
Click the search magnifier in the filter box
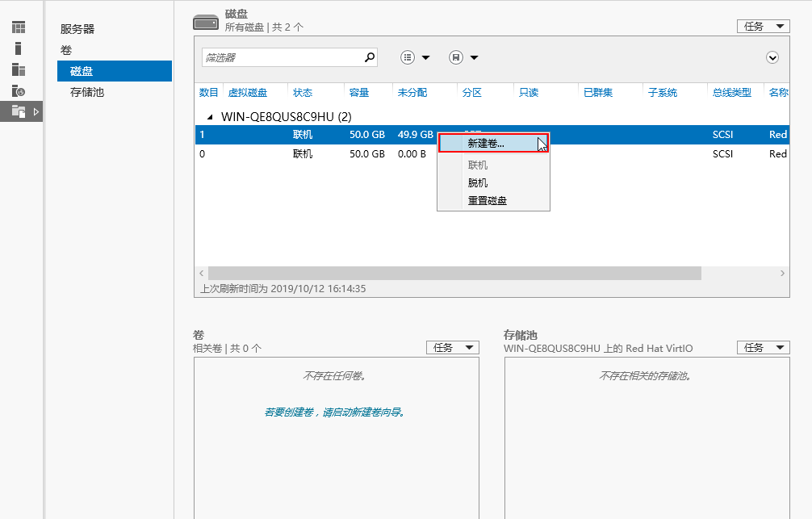[x=370, y=57]
